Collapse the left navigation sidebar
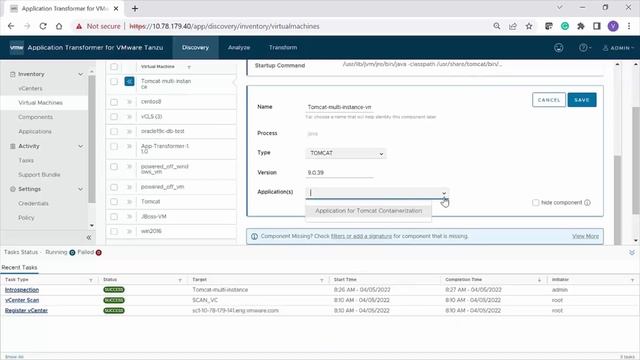This screenshot has width=640, height=360. click(89, 237)
